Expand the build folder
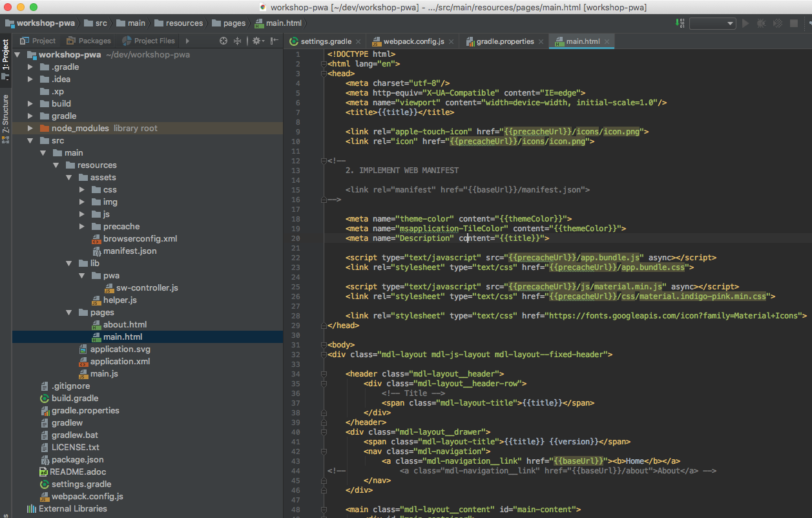Image resolution: width=812 pixels, height=518 pixels. (x=30, y=104)
